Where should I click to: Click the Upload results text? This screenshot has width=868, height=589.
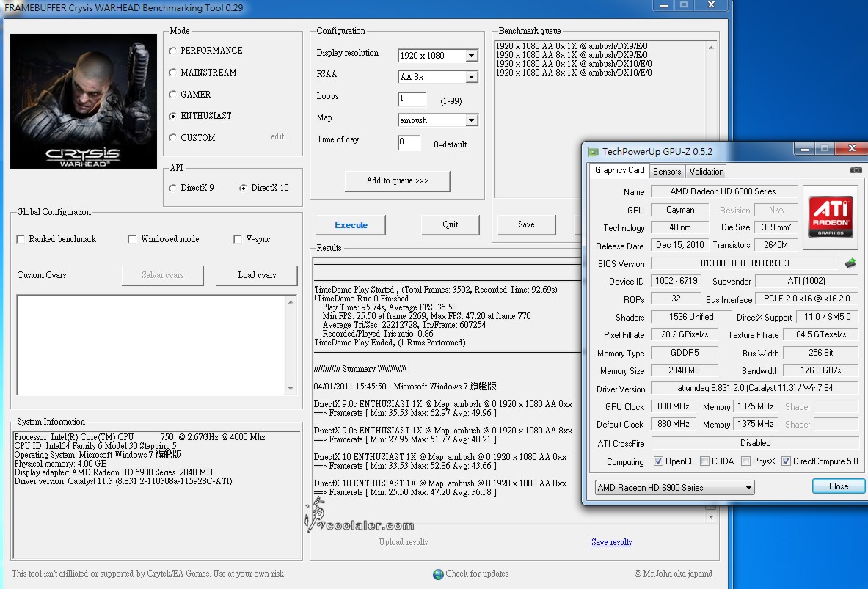(403, 542)
